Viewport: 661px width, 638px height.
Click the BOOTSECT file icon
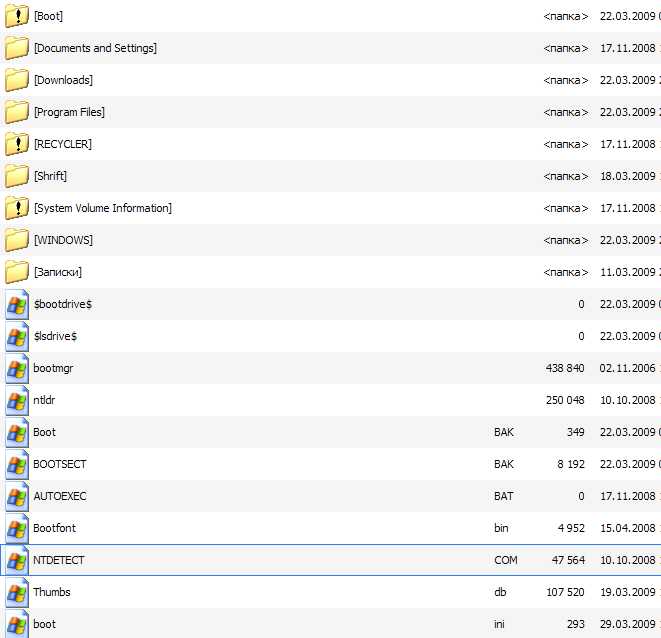[17, 465]
